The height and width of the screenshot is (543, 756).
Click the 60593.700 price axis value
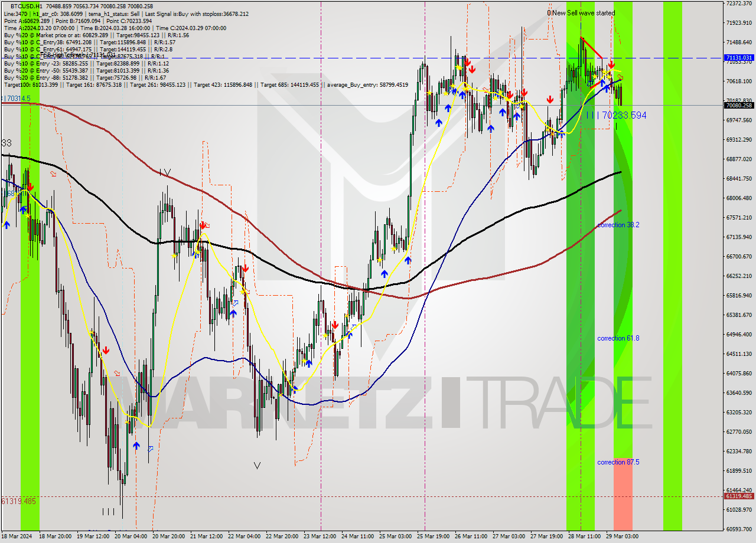(739, 529)
